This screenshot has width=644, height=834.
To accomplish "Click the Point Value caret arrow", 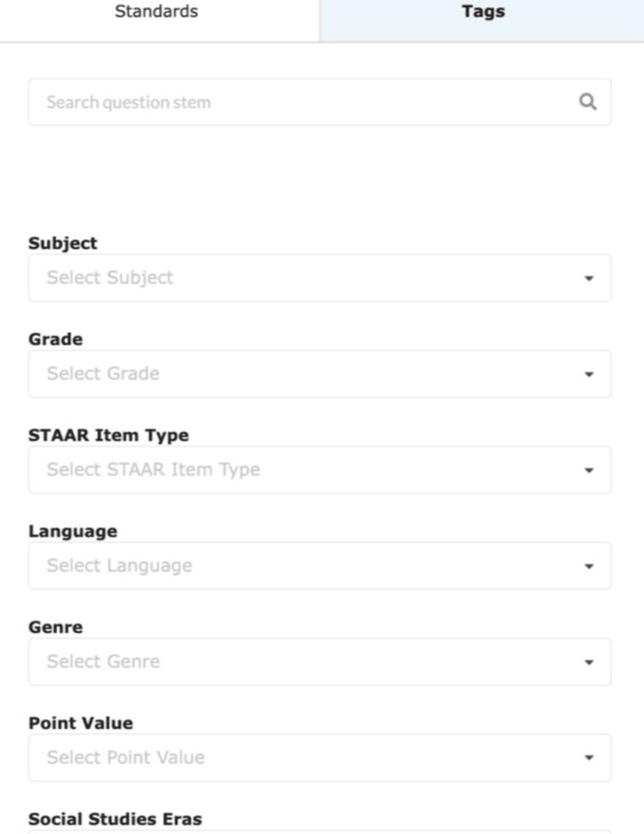I will [x=589, y=758].
